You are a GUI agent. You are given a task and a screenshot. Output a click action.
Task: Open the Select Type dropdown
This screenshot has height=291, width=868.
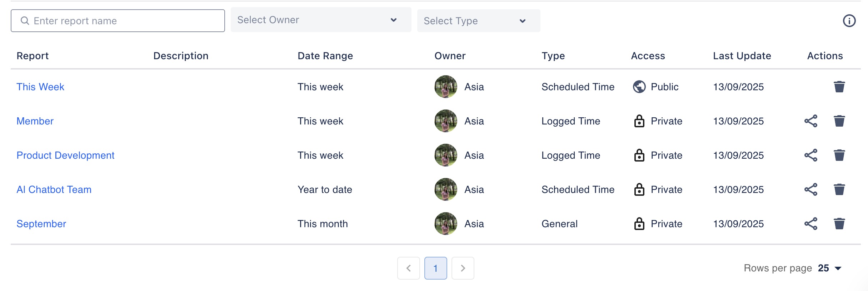tap(478, 21)
